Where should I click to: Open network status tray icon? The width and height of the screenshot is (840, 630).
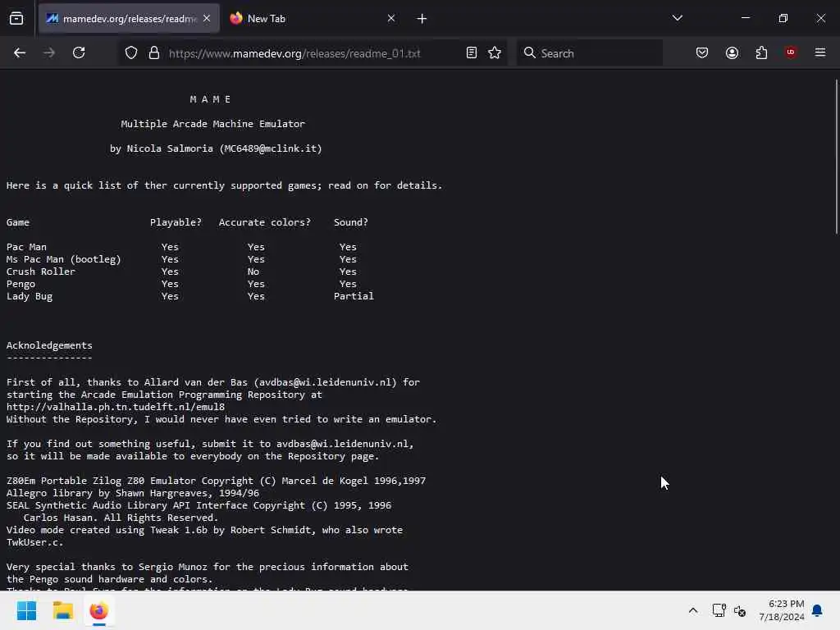[x=719, y=610]
